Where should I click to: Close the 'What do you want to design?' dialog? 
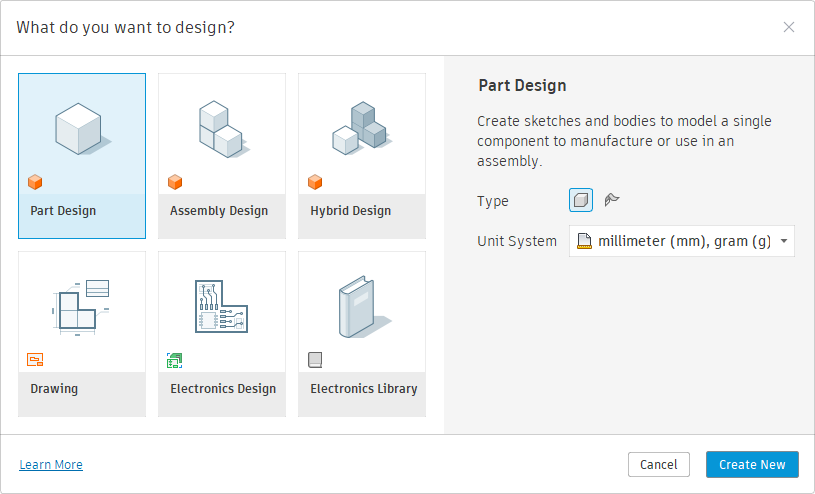coord(789,27)
